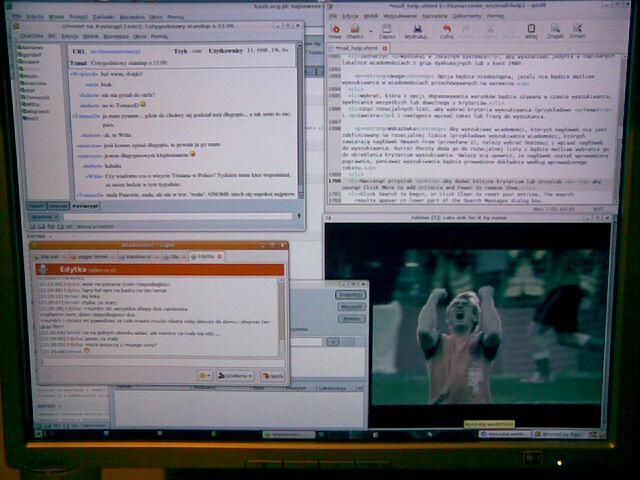
Task: Open the Widok menu in ChatZilla
Action: point(91,36)
